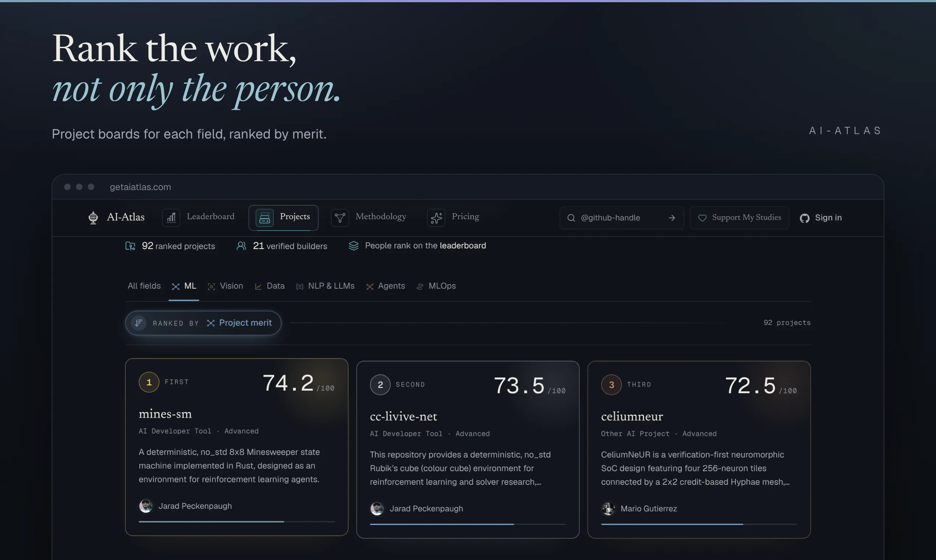Click the sort icon in Ranked By pill
Image resolution: width=936 pixels, height=560 pixels.
click(139, 323)
